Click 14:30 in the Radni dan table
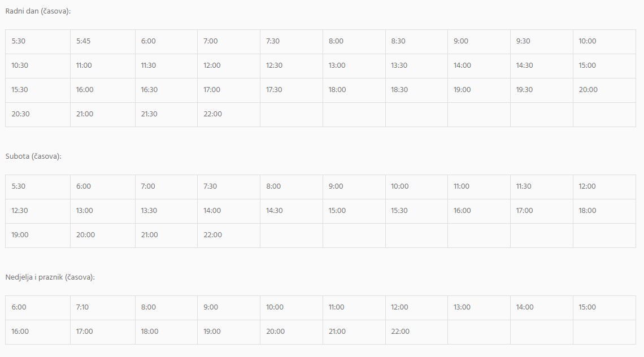 [x=525, y=66]
